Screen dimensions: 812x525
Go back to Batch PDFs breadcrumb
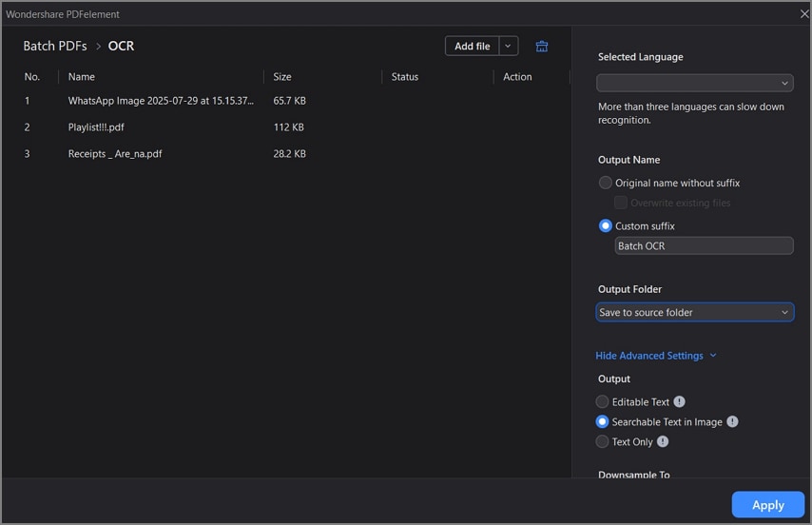point(55,46)
